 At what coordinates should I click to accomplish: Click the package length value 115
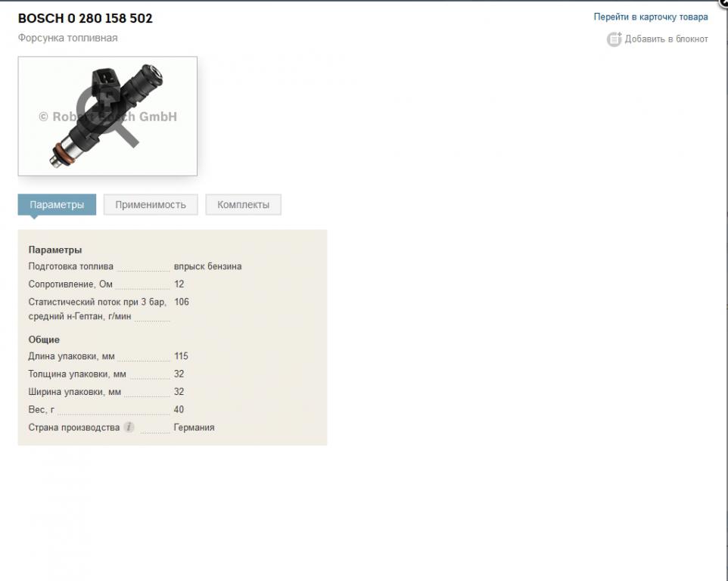point(181,356)
